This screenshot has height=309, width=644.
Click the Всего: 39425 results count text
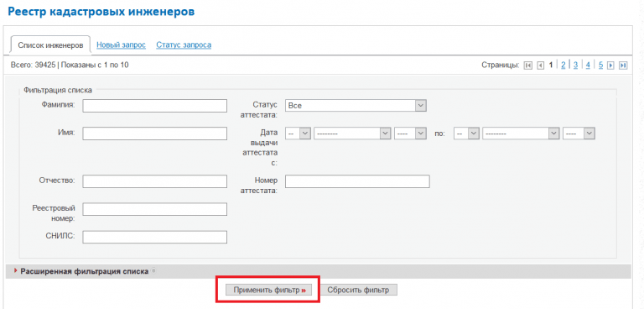click(34, 65)
